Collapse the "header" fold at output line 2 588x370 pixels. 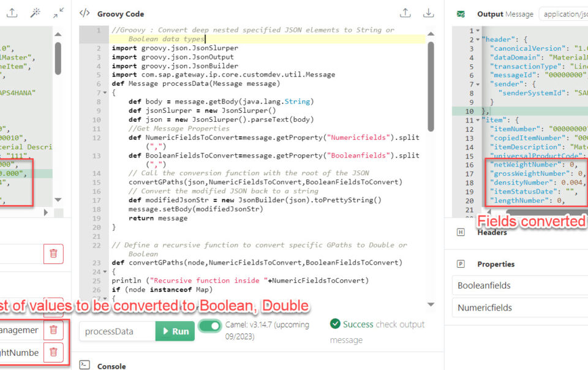point(478,39)
